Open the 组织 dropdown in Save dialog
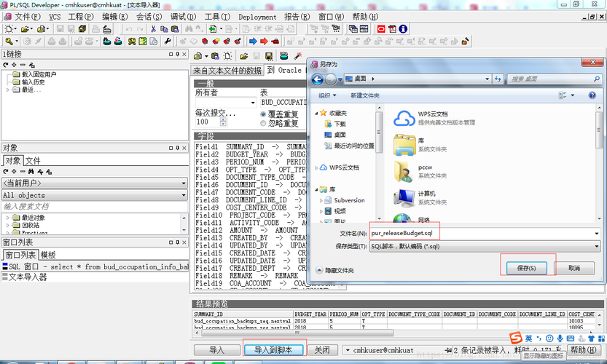The image size is (607, 364). point(327,95)
